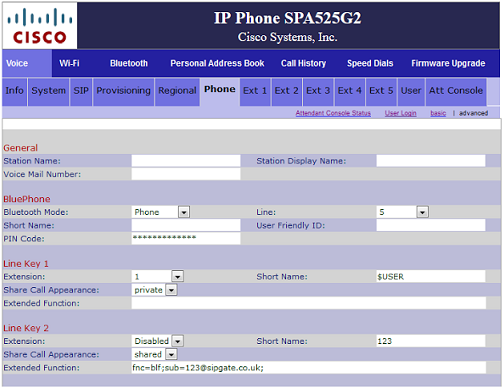This screenshot has height=388, width=504.
Task: Select the SIP sub-tab
Action: click(x=81, y=92)
